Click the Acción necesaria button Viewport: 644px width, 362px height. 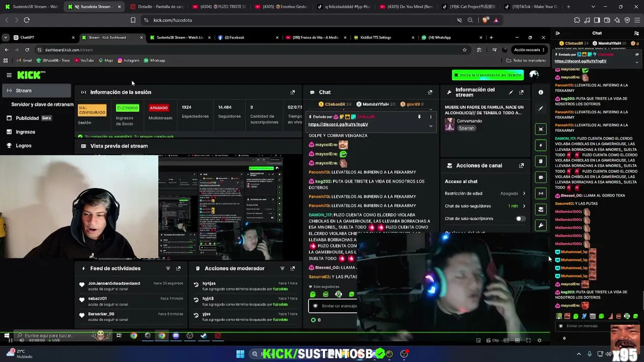(529, 50)
